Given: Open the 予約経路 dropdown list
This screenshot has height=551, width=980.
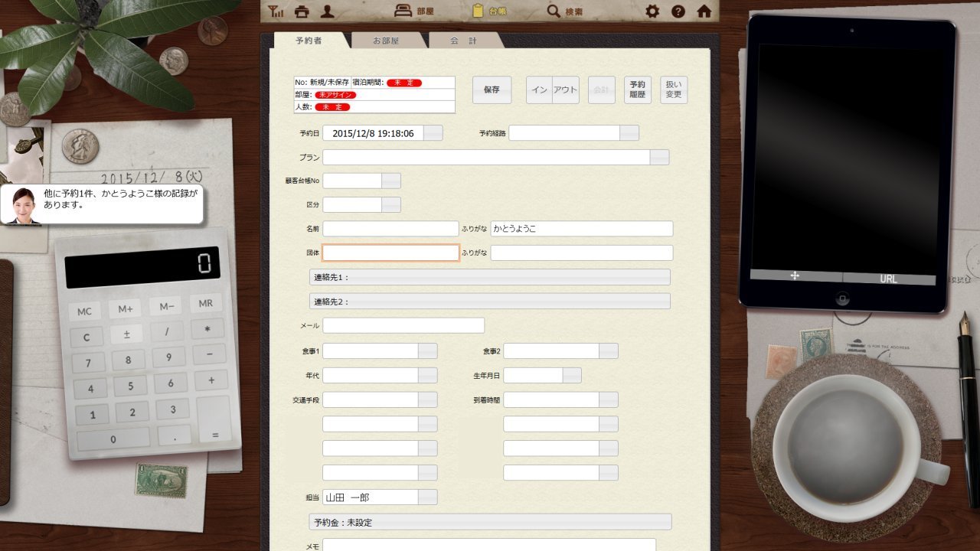Looking at the screenshot, I should point(629,133).
